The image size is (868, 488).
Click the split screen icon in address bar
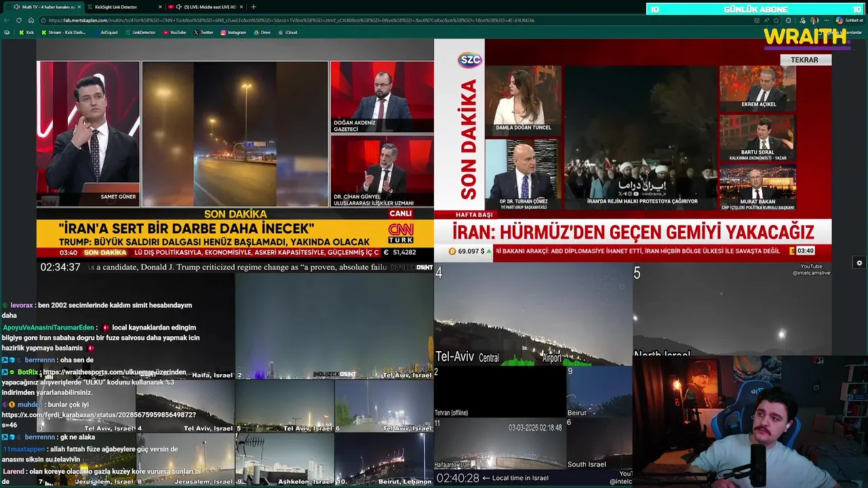[x=757, y=20]
